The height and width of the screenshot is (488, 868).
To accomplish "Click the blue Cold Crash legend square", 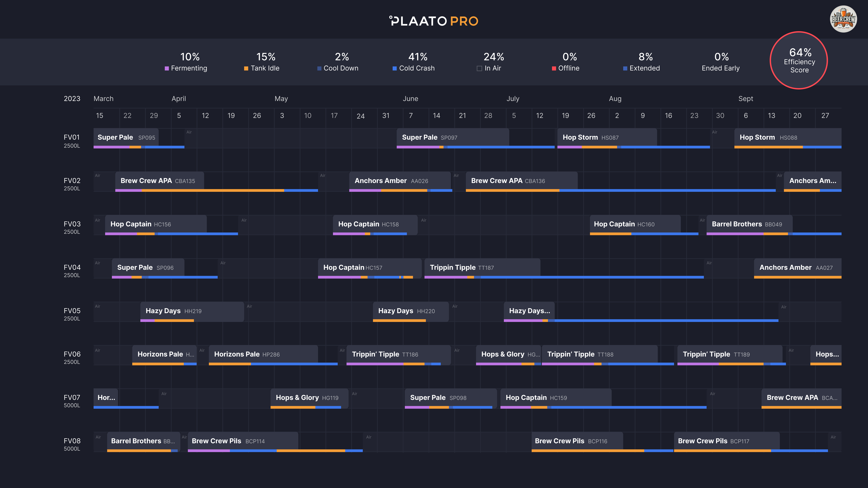I will [394, 68].
